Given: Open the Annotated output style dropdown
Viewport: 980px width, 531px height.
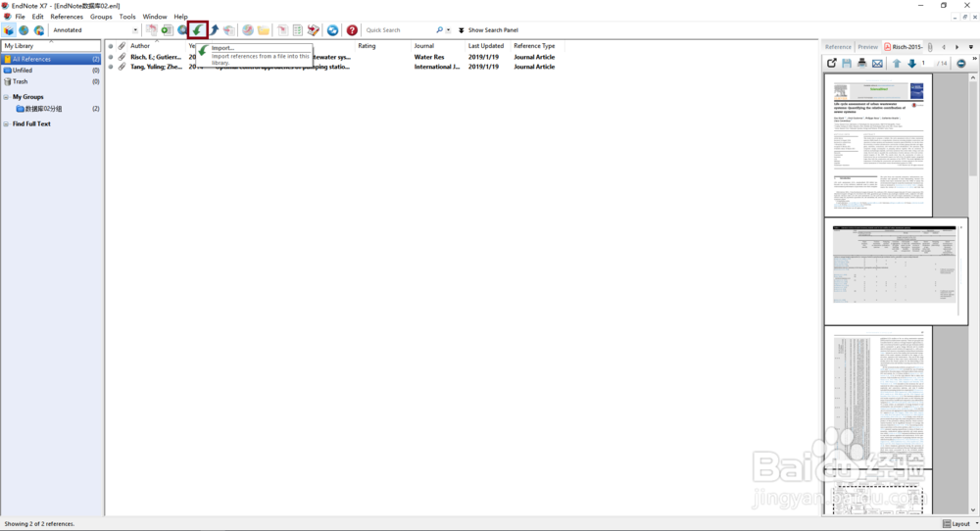Looking at the screenshot, I should [135, 30].
